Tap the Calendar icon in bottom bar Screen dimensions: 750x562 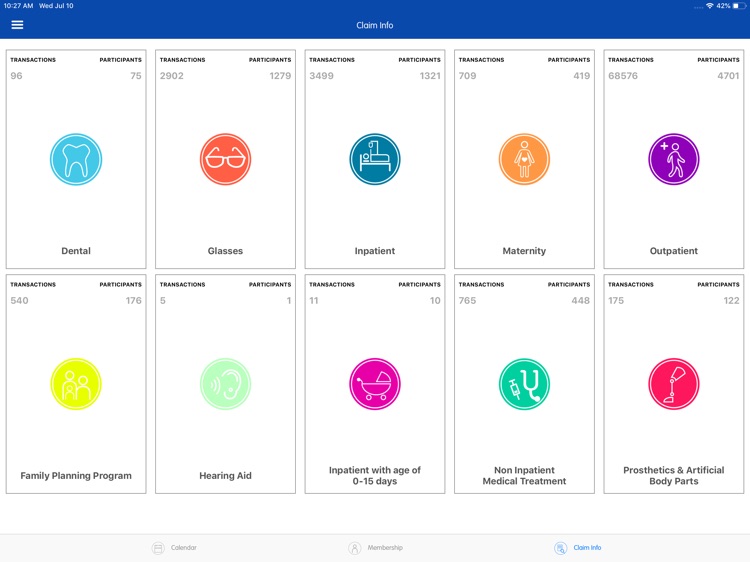click(x=158, y=548)
